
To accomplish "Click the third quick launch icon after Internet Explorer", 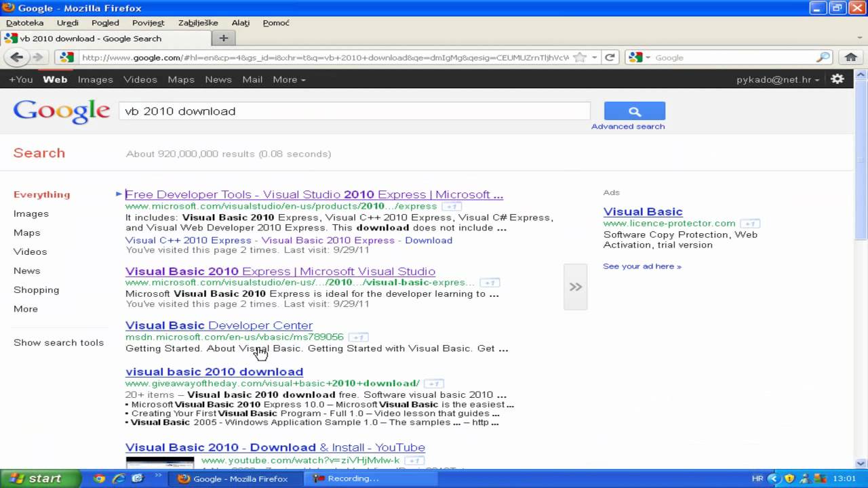I will click(138, 479).
